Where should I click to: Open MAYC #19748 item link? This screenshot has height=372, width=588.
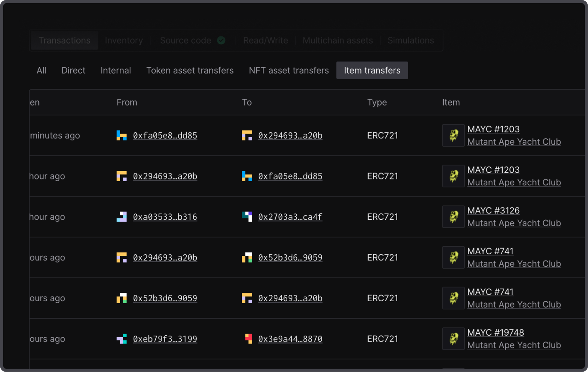coord(496,332)
